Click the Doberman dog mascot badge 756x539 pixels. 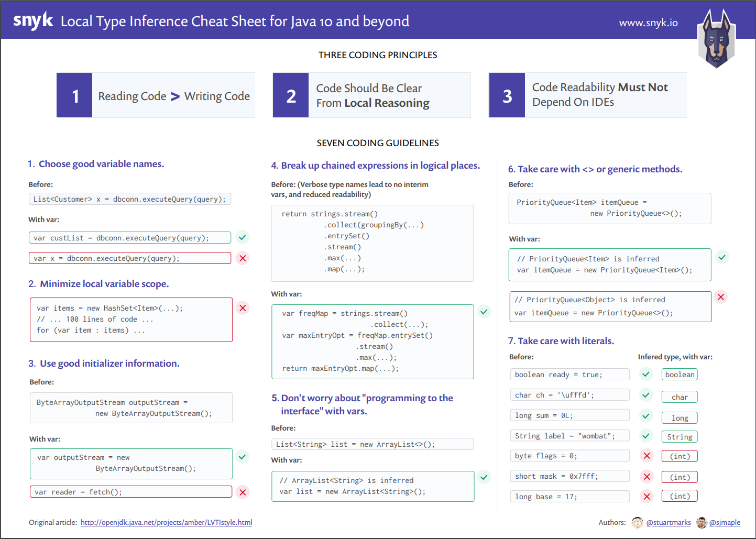pos(717,38)
